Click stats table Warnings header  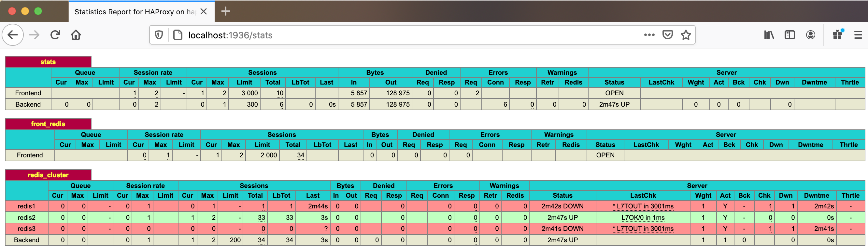pyautogui.click(x=562, y=73)
